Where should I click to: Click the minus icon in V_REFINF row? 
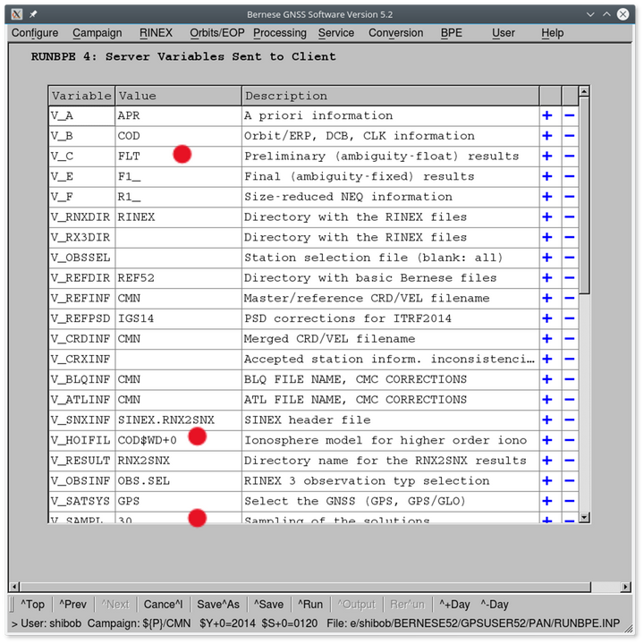(x=569, y=298)
